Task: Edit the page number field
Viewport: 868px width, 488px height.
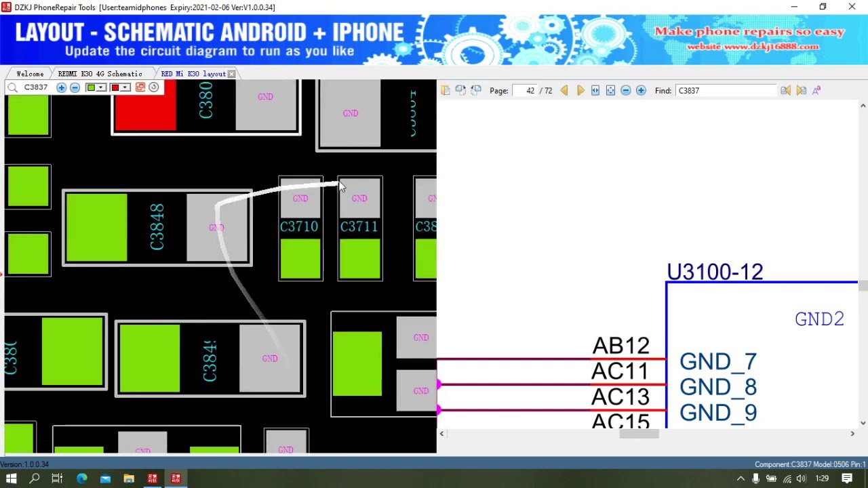Action: click(x=525, y=90)
